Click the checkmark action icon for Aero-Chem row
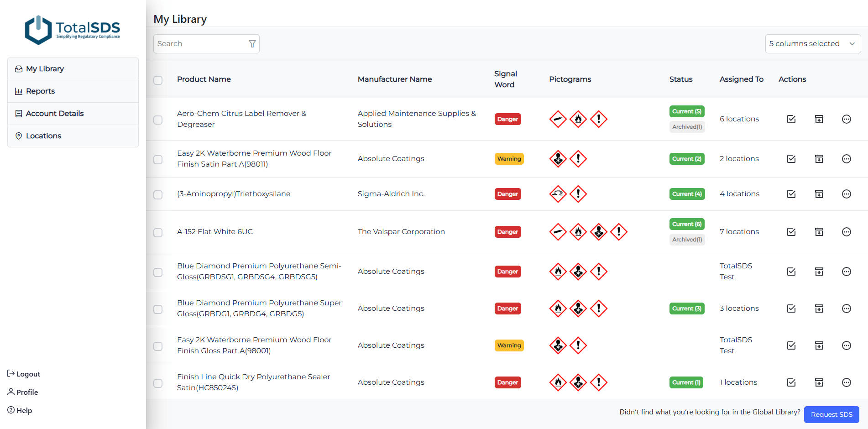Viewport: 868px width, 429px height. pyautogui.click(x=791, y=119)
